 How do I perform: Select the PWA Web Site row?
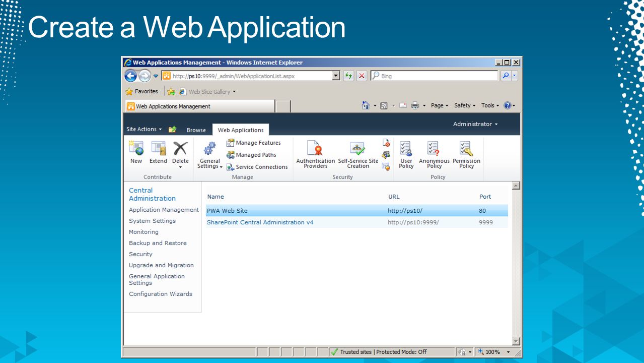(x=356, y=211)
